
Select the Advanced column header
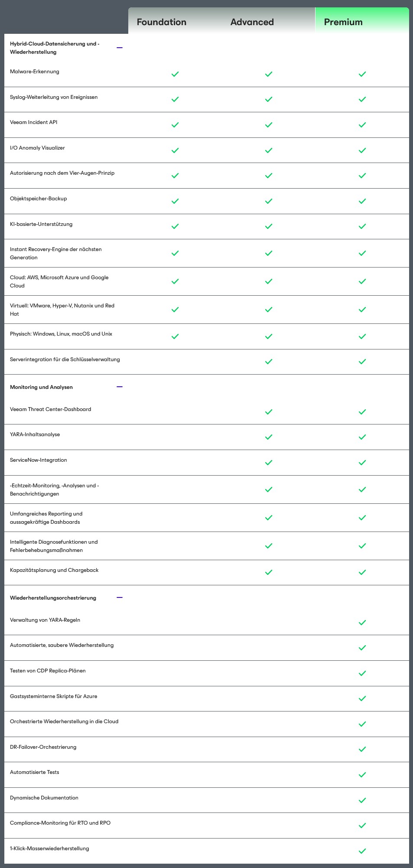click(x=252, y=22)
